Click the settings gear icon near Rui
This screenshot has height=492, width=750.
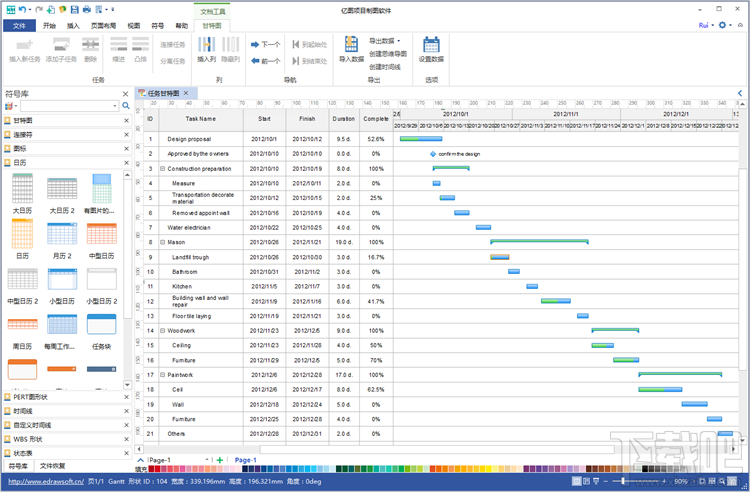click(x=722, y=25)
